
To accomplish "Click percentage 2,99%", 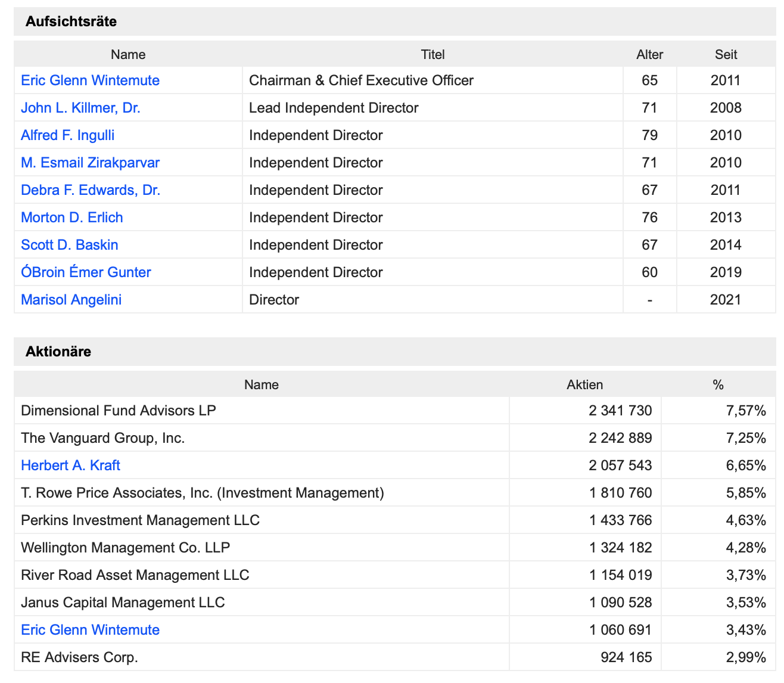I will click(746, 657).
